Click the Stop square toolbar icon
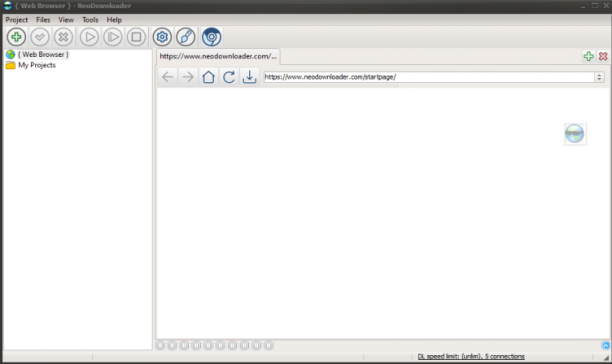This screenshot has width=612, height=364. [x=136, y=37]
